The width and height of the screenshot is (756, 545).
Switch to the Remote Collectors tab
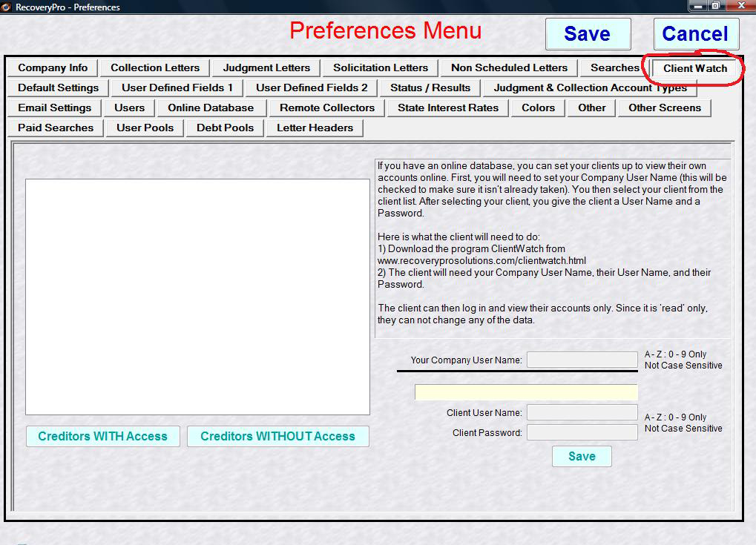tap(327, 108)
